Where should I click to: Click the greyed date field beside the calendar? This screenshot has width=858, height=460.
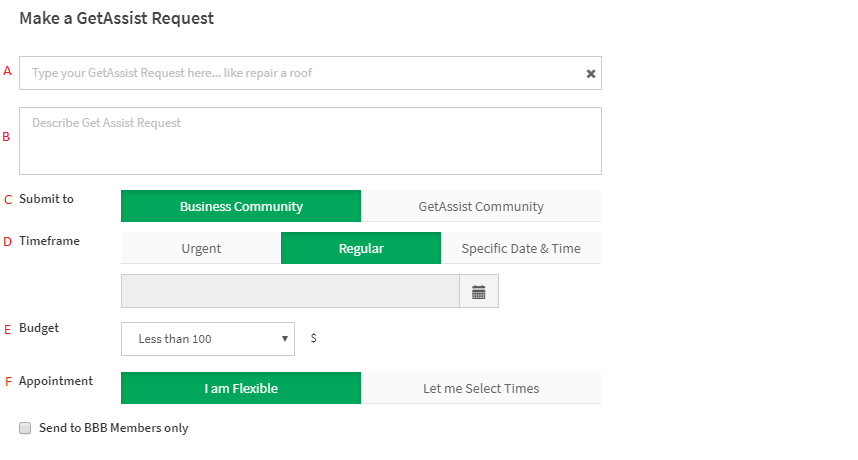point(291,292)
